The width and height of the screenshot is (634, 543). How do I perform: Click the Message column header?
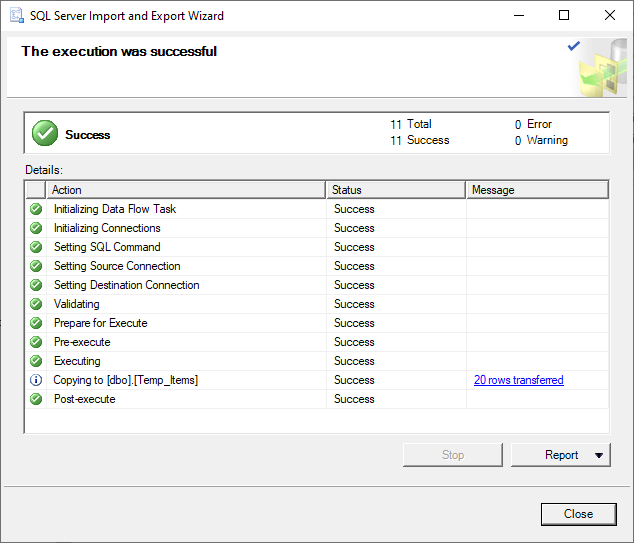click(536, 190)
